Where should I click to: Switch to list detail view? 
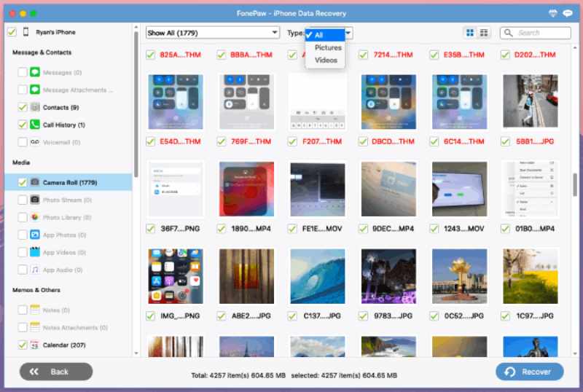click(x=485, y=33)
